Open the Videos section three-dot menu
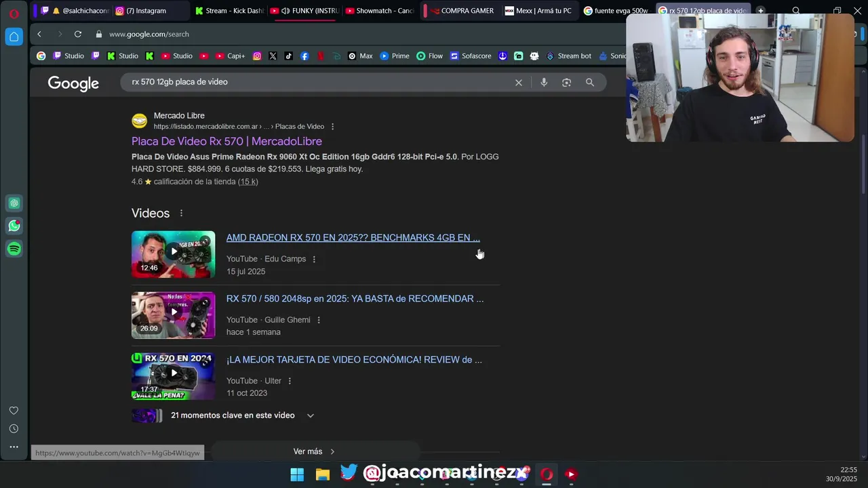The height and width of the screenshot is (488, 868). tap(181, 213)
